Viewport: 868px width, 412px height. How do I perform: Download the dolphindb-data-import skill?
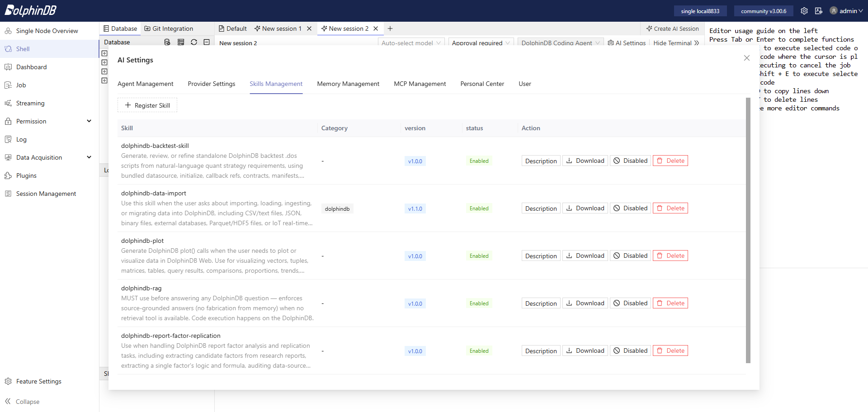coord(585,208)
